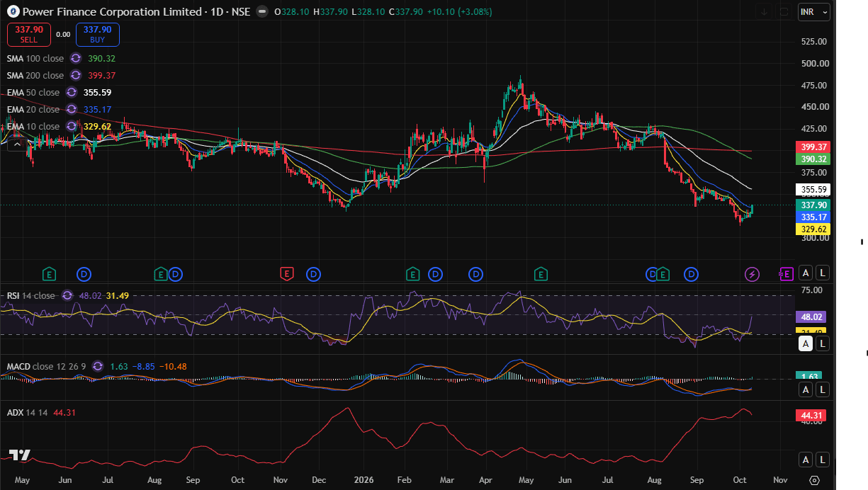Open the dividend marker above March
Viewport: 868px width, 490px height.
[x=435, y=273]
